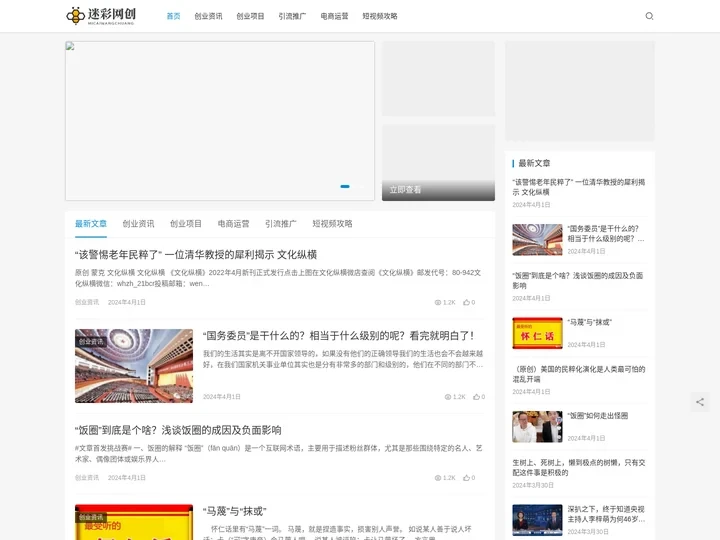720x540 pixels.
Task: Open sidebar thumbnail for 国务委员 article
Action: [537, 240]
